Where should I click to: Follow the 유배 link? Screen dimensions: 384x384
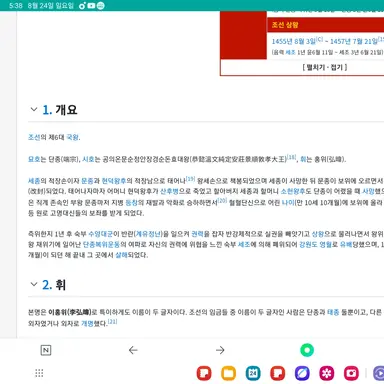click(346, 245)
